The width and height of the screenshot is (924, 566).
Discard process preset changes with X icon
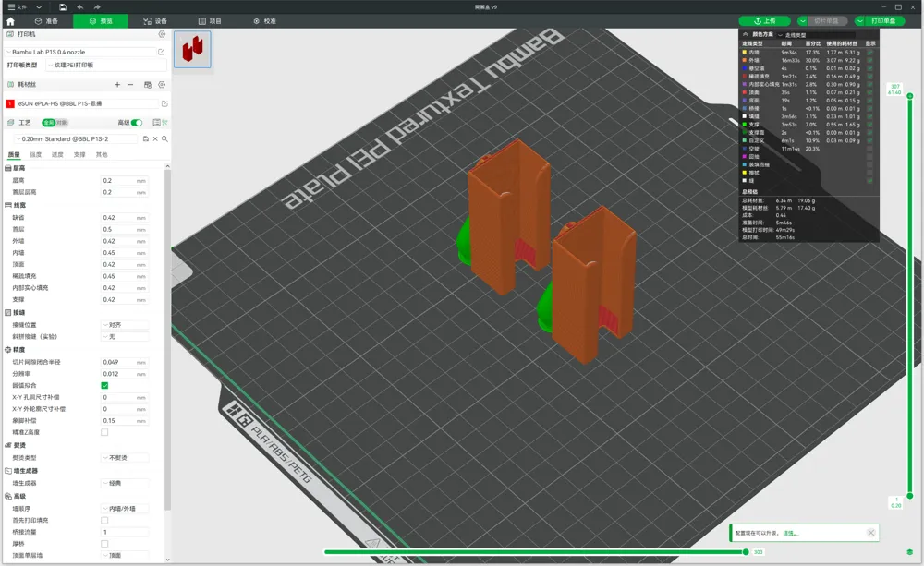tap(155, 139)
